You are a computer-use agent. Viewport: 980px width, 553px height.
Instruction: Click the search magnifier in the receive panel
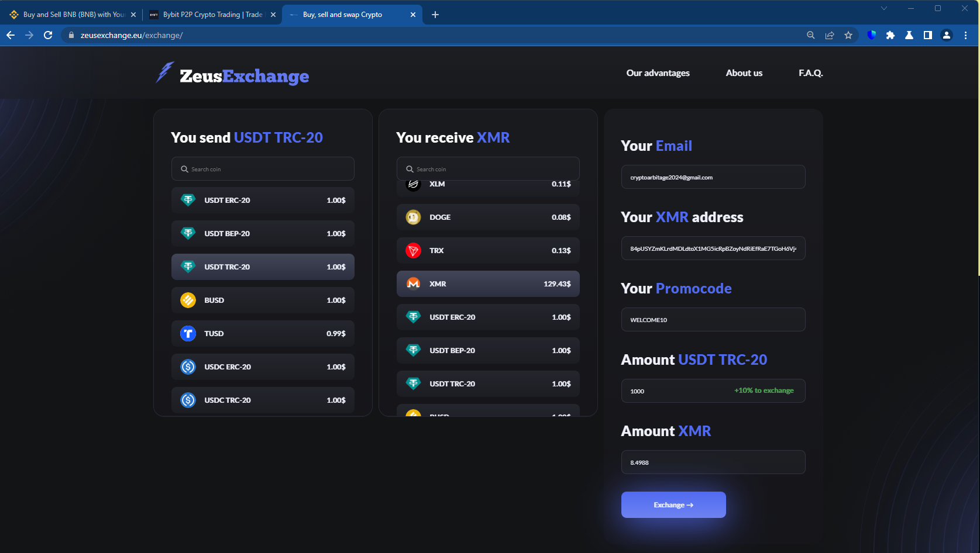click(410, 168)
